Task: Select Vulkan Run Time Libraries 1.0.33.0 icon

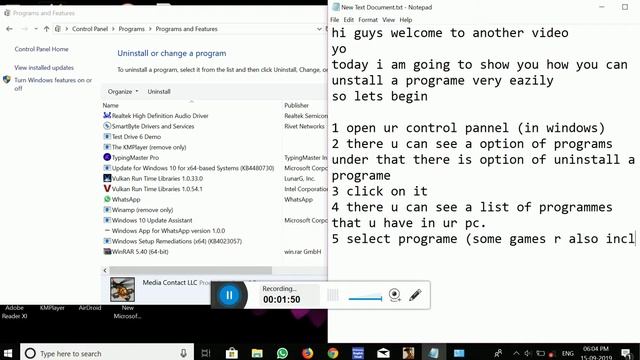Action: pos(107,178)
